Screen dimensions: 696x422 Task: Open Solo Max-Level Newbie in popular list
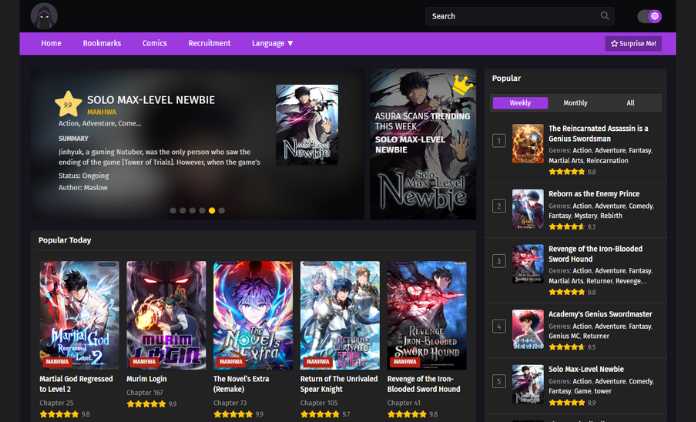click(586, 369)
